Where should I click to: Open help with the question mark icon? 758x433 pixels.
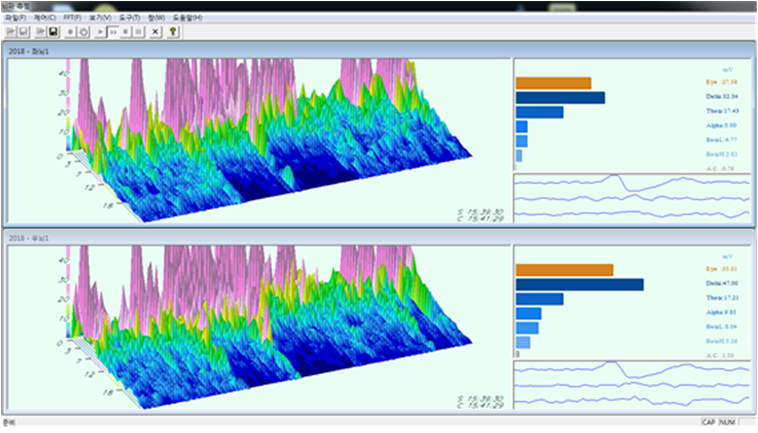[x=173, y=32]
